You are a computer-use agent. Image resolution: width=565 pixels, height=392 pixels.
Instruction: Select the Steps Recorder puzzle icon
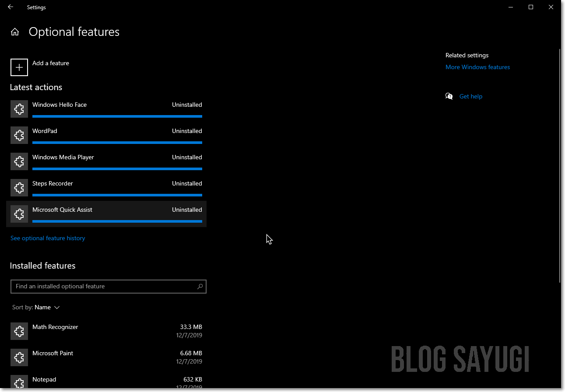click(19, 188)
